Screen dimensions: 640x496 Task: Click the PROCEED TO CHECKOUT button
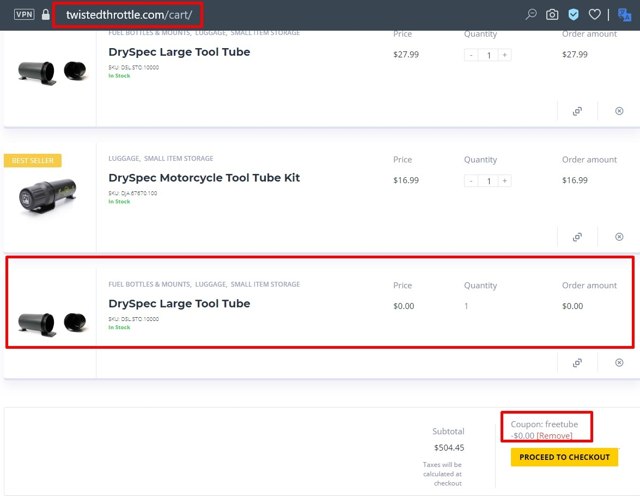[564, 457]
